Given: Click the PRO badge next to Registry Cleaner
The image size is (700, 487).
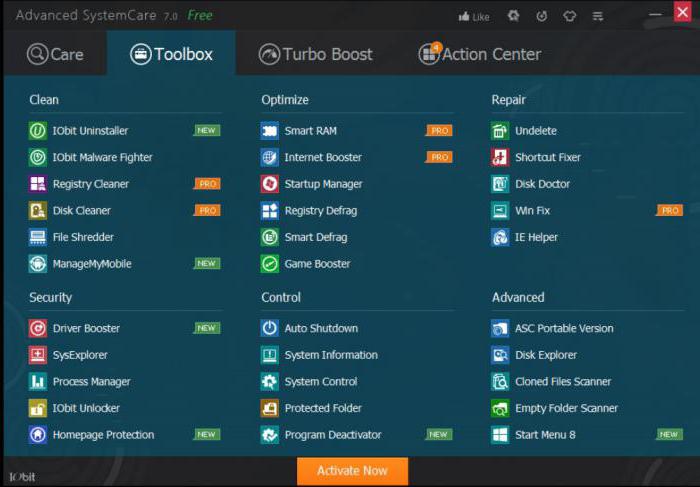Looking at the screenshot, I should pos(208,184).
